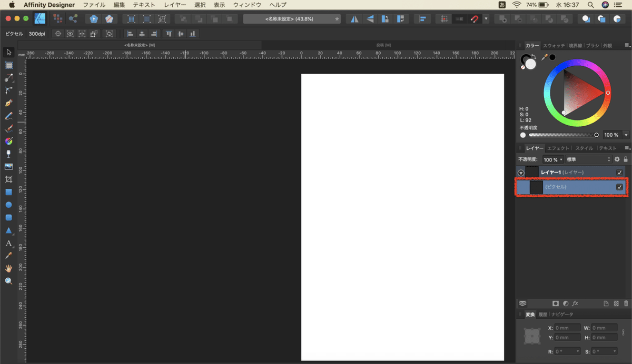Switch to スウォッチ tab

tap(554, 46)
